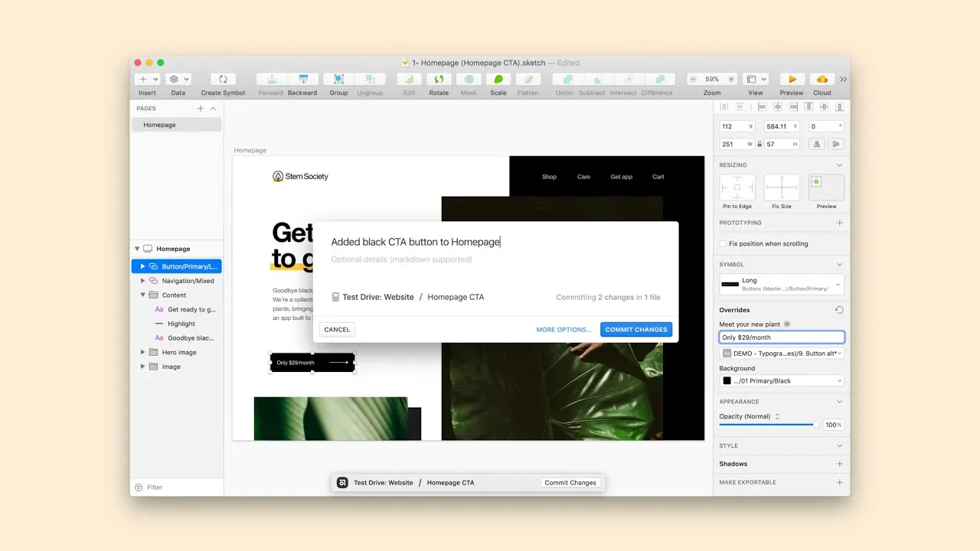Select the Homepage page
Image resolution: width=980 pixels, height=551 pixels.
tap(177, 125)
